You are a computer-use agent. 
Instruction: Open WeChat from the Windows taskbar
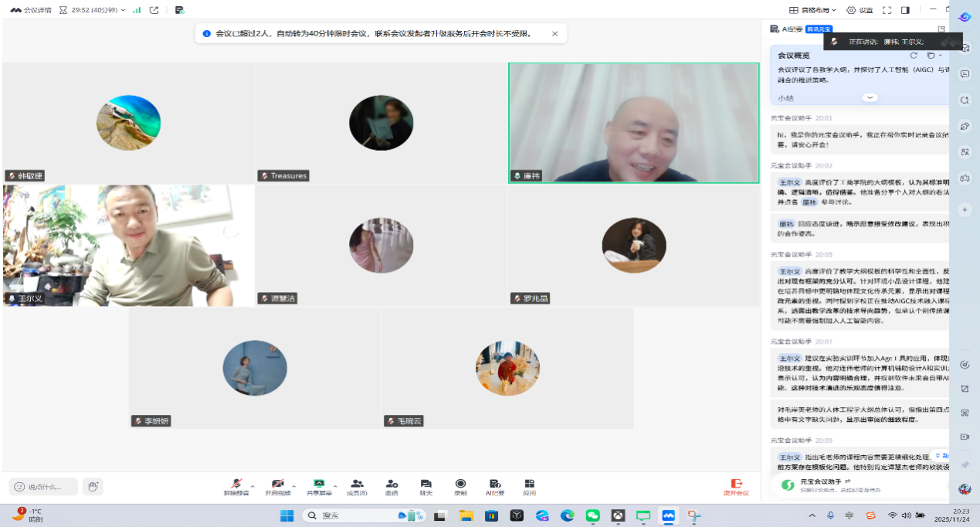(592, 515)
